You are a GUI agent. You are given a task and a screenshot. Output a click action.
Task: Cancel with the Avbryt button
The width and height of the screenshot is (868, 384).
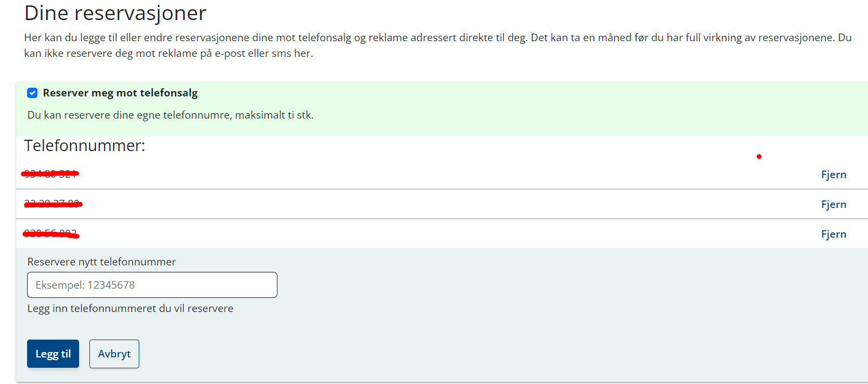point(114,354)
